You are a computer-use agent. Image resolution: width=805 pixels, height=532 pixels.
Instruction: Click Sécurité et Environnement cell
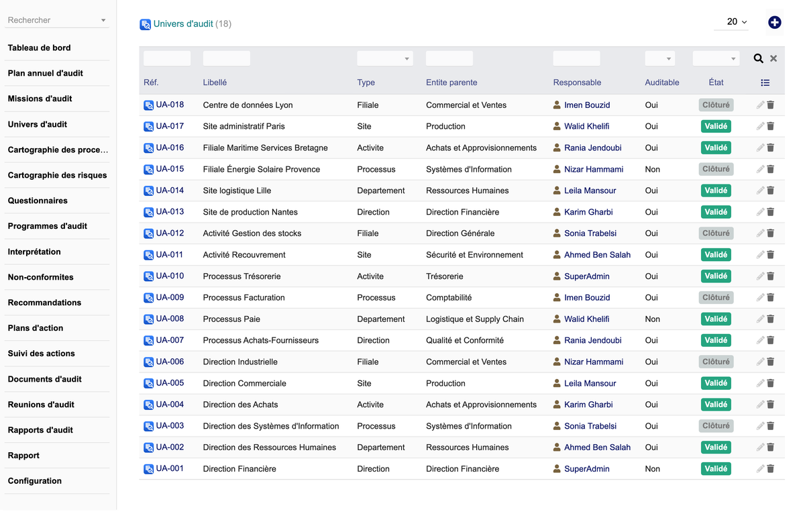[474, 255]
